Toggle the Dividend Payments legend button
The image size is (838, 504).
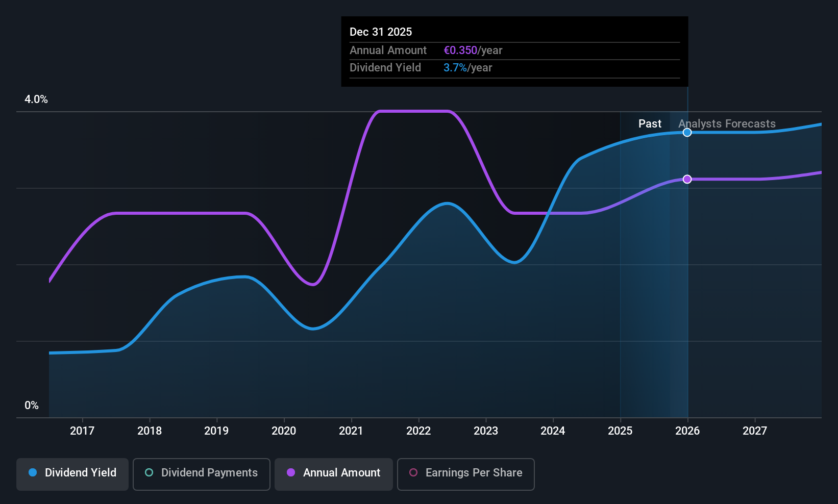click(202, 474)
